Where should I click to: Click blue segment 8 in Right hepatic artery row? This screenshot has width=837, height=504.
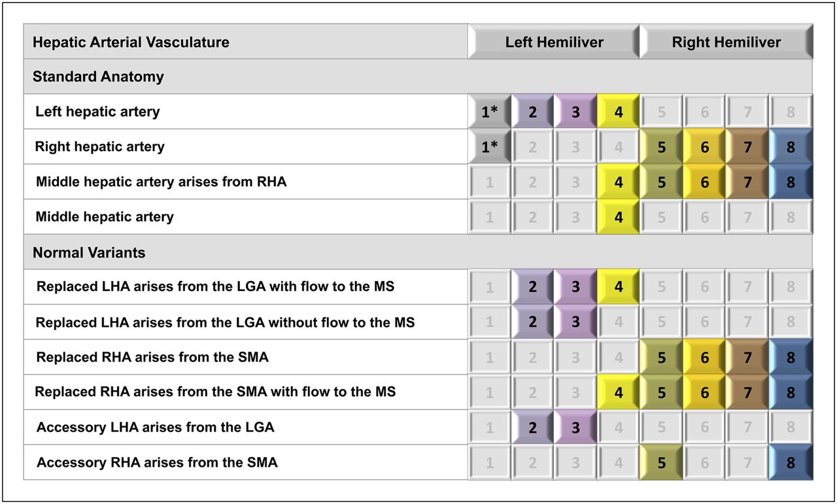point(791,147)
